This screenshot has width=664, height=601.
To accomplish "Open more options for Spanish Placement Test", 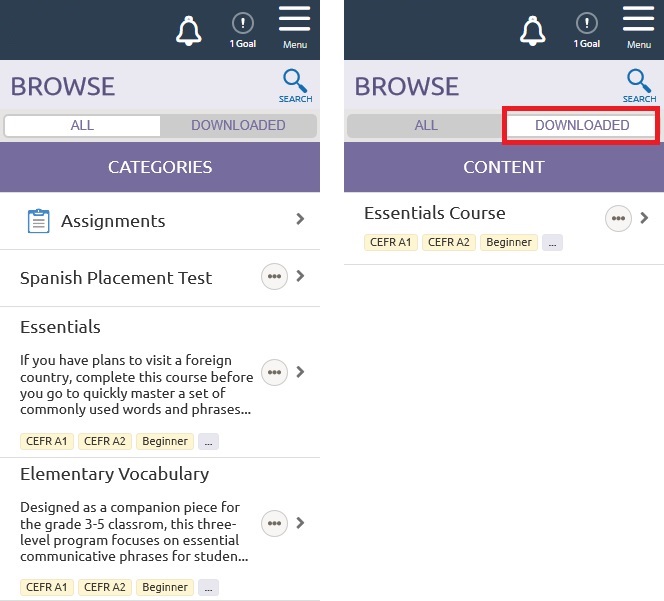I will click(274, 277).
